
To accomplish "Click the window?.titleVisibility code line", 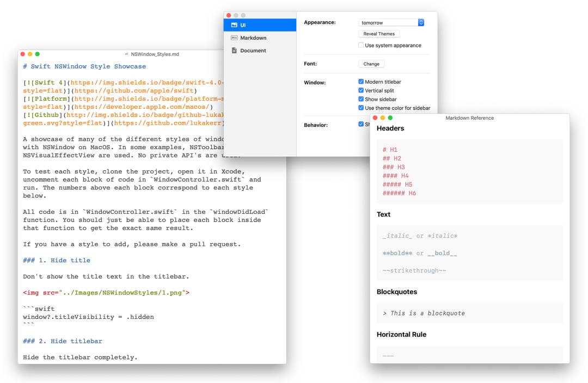I will pos(89,317).
